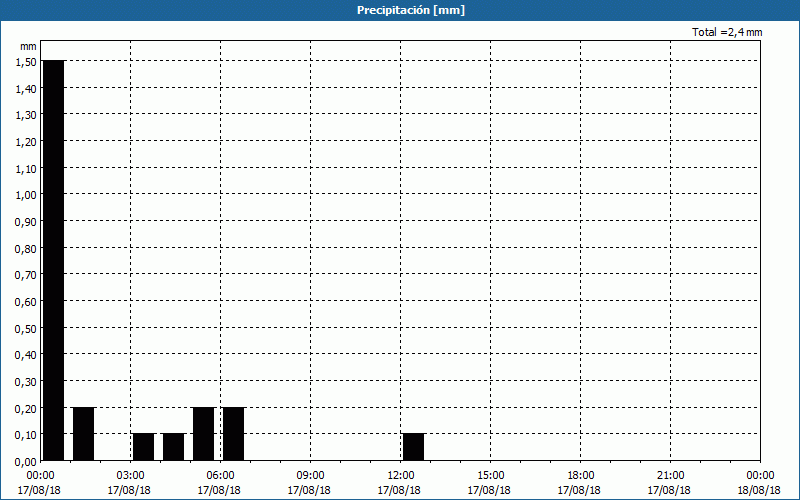This screenshot has height=500, width=800.
Task: Click the 0,10 mm bar starting at 03:00
Action: pos(143,447)
